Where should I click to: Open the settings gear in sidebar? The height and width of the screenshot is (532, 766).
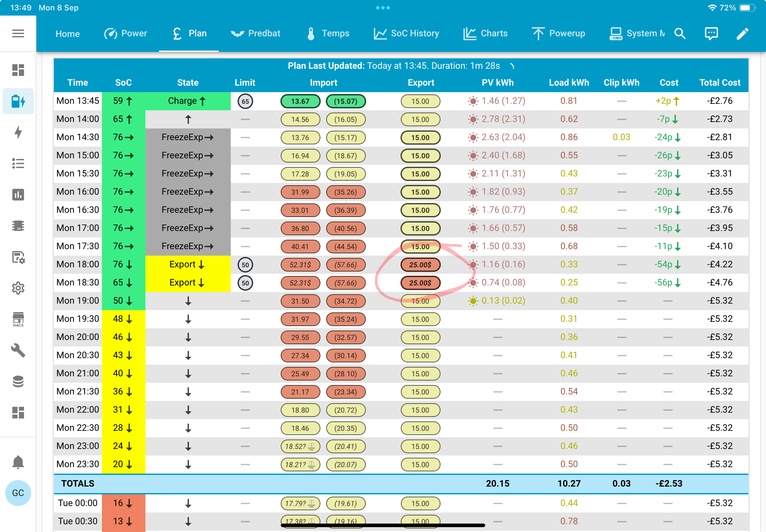coord(18,288)
